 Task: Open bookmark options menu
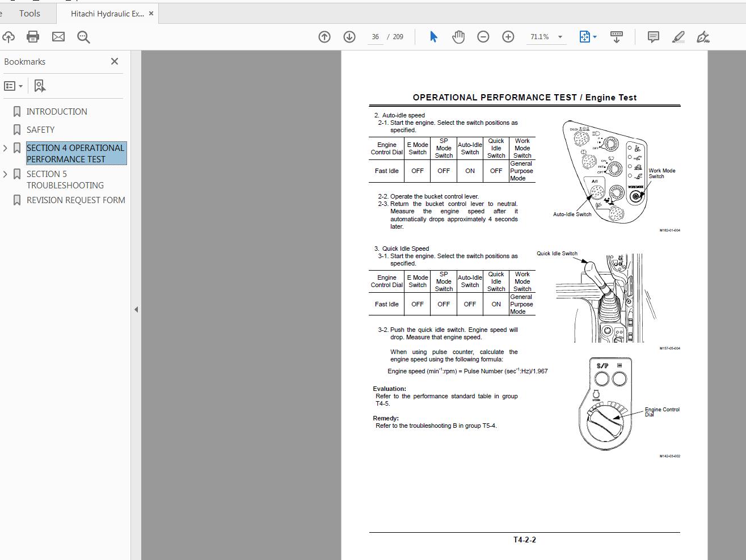(13, 86)
